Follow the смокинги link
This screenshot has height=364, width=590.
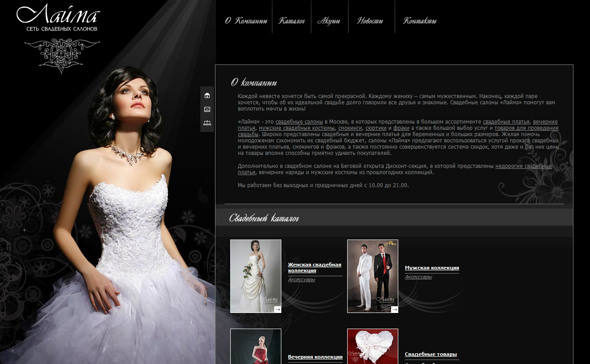point(350,128)
